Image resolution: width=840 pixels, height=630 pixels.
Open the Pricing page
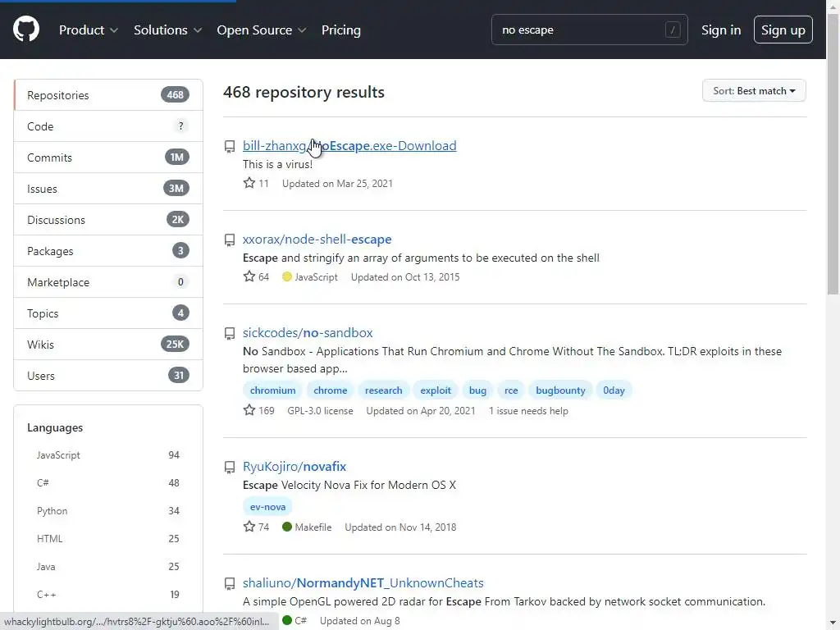coord(340,30)
